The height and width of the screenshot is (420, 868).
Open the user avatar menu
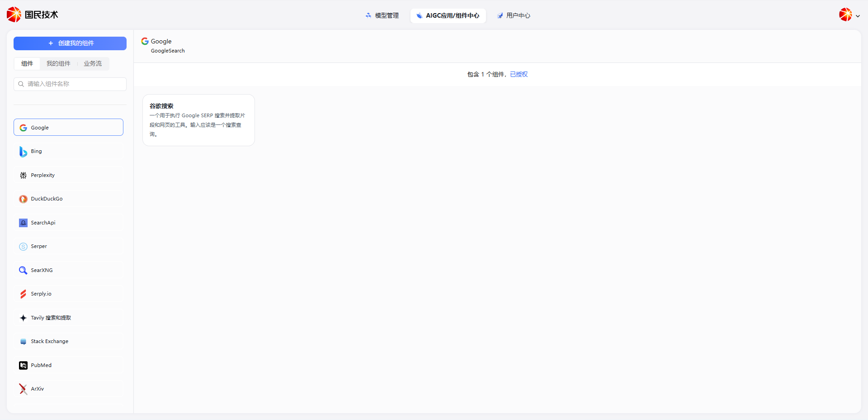849,15
